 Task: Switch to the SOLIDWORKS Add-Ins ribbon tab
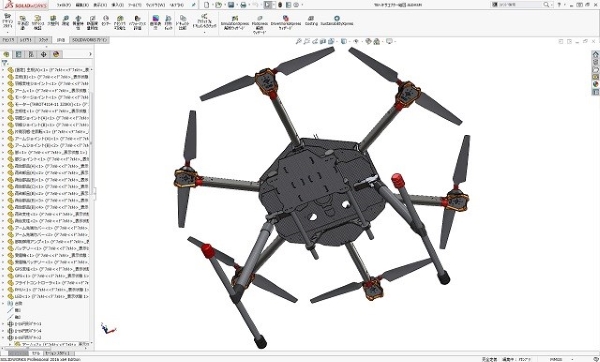(90, 40)
